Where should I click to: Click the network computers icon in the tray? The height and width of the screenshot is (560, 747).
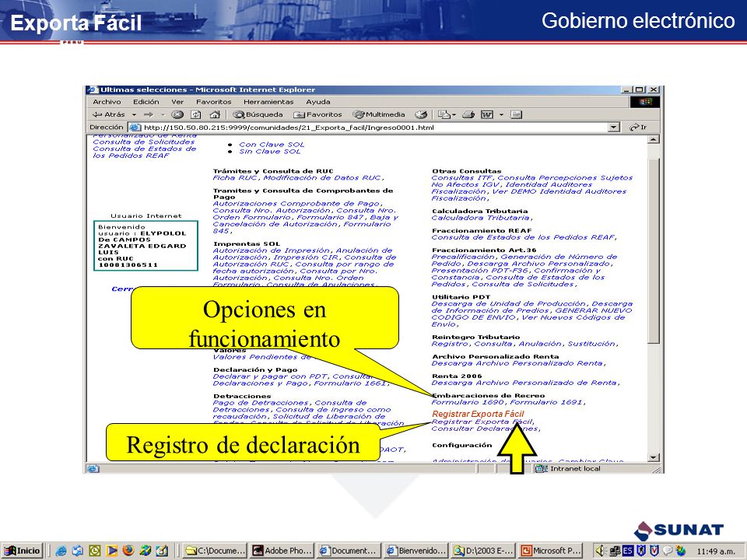(x=615, y=551)
